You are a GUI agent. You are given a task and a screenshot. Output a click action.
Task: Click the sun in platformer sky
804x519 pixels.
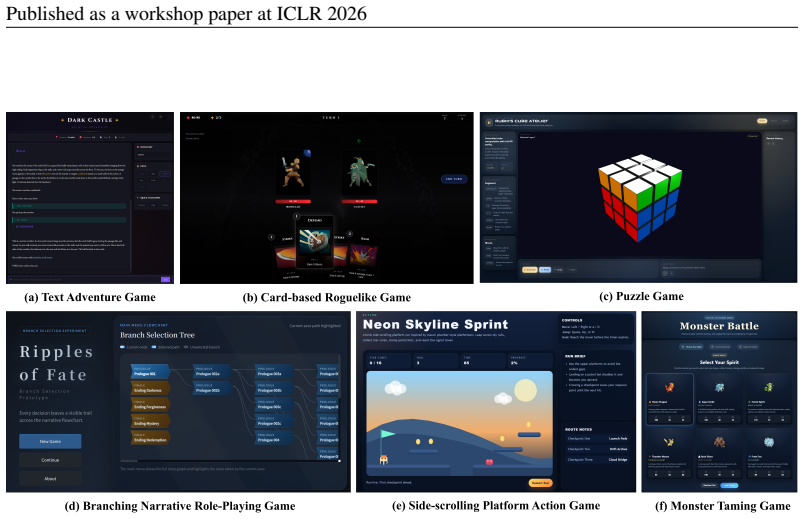[525, 390]
